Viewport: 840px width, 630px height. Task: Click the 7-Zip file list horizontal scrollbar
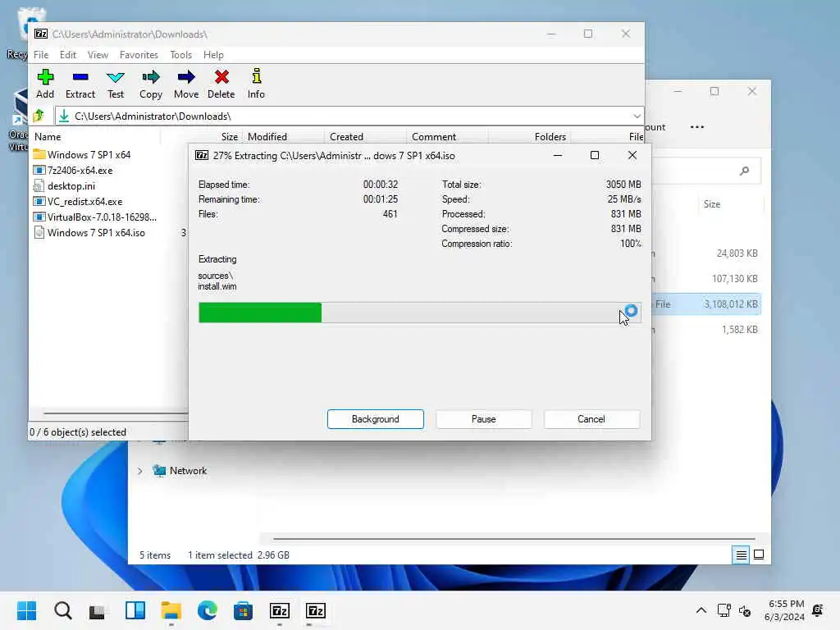(x=115, y=413)
